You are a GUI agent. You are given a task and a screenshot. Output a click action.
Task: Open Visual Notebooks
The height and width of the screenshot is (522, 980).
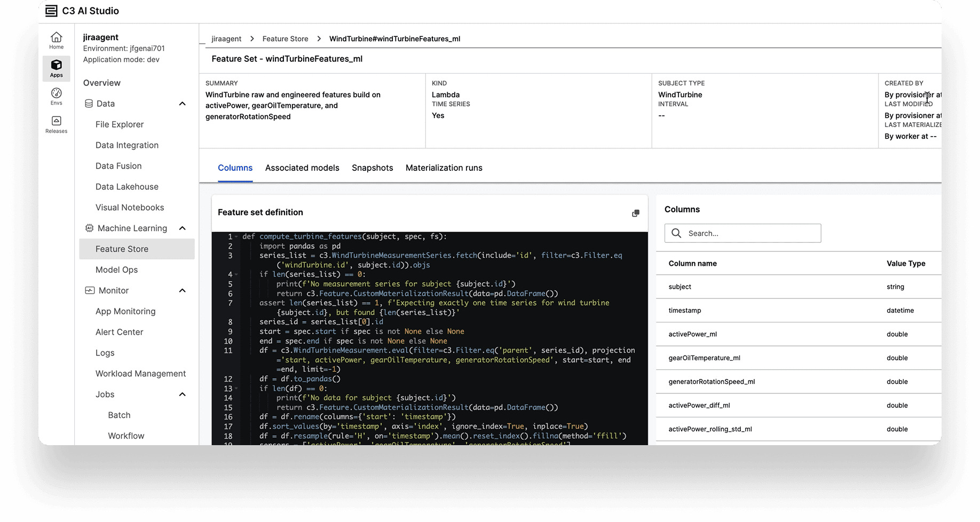click(130, 208)
